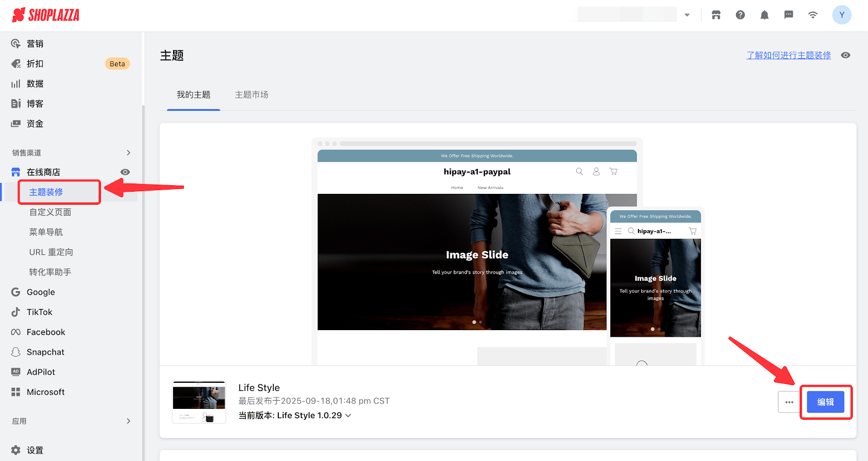Open the help question mark icon
Screen dimensions: 868x461
(740, 15)
